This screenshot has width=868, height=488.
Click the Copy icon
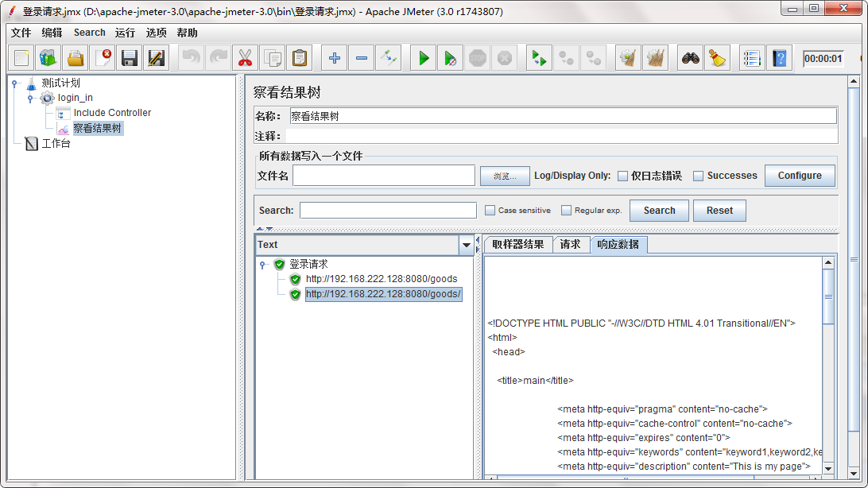[x=273, y=57]
